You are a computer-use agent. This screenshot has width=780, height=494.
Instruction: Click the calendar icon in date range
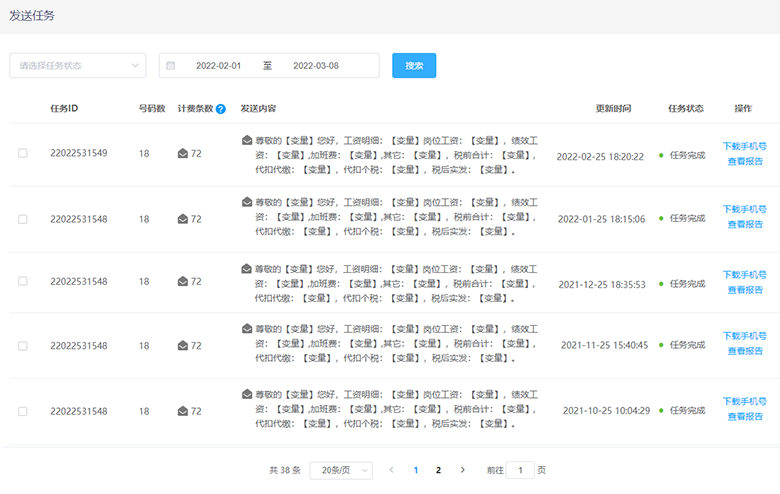point(171,66)
